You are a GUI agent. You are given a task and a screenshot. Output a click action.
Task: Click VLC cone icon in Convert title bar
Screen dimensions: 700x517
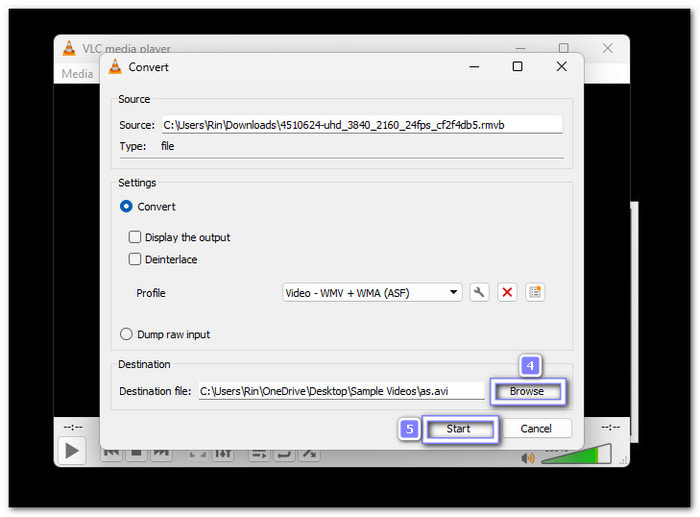coord(115,67)
